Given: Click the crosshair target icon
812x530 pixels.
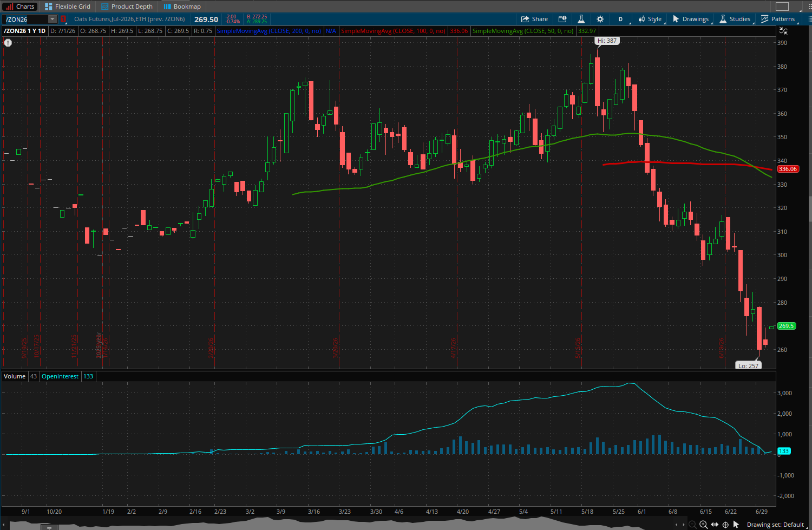Looking at the screenshot, I should [x=725, y=525].
